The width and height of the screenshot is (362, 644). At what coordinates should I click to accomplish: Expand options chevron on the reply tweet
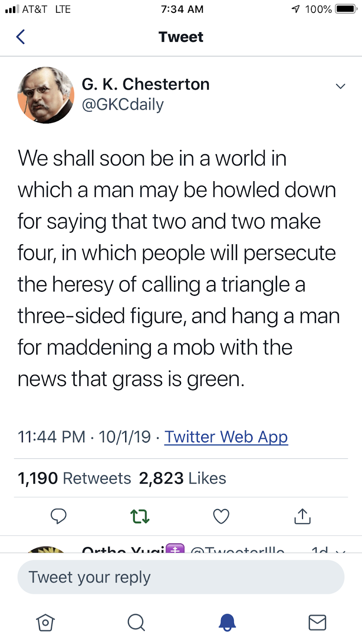coord(341,550)
